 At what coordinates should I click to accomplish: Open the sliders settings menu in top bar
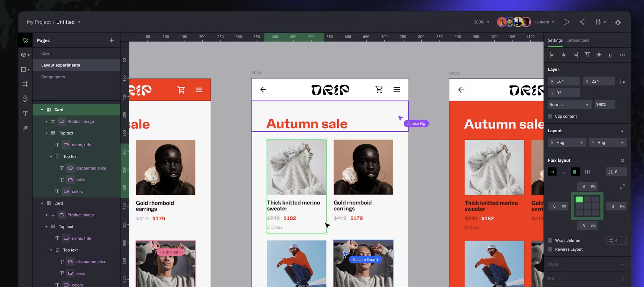pos(600,22)
